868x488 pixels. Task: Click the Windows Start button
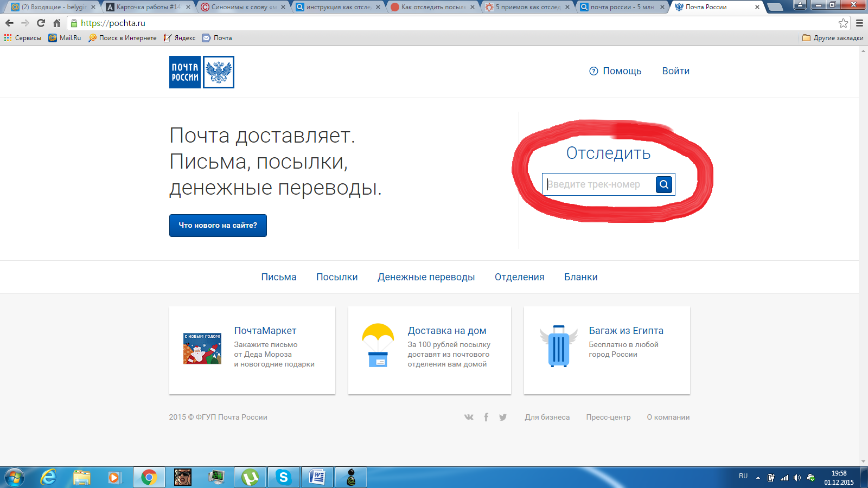(x=15, y=478)
